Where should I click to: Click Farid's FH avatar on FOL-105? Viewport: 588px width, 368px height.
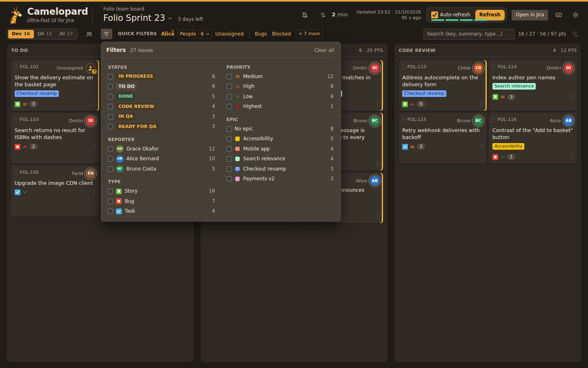91,173
